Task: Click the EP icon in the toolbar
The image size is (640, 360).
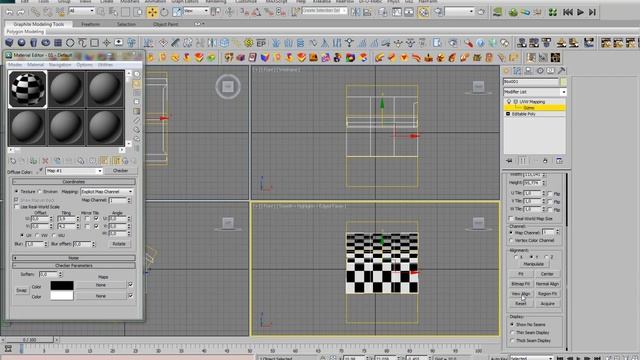Action: pos(261,43)
